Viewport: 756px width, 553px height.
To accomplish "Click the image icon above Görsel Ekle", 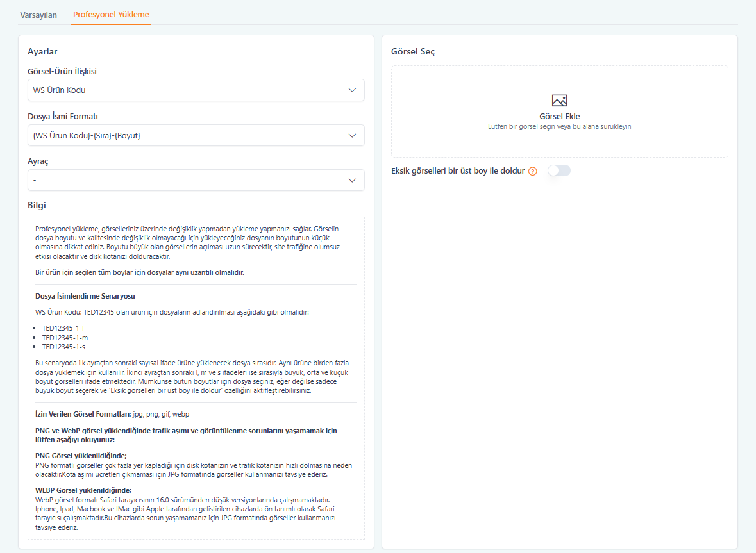I will pyautogui.click(x=559, y=101).
